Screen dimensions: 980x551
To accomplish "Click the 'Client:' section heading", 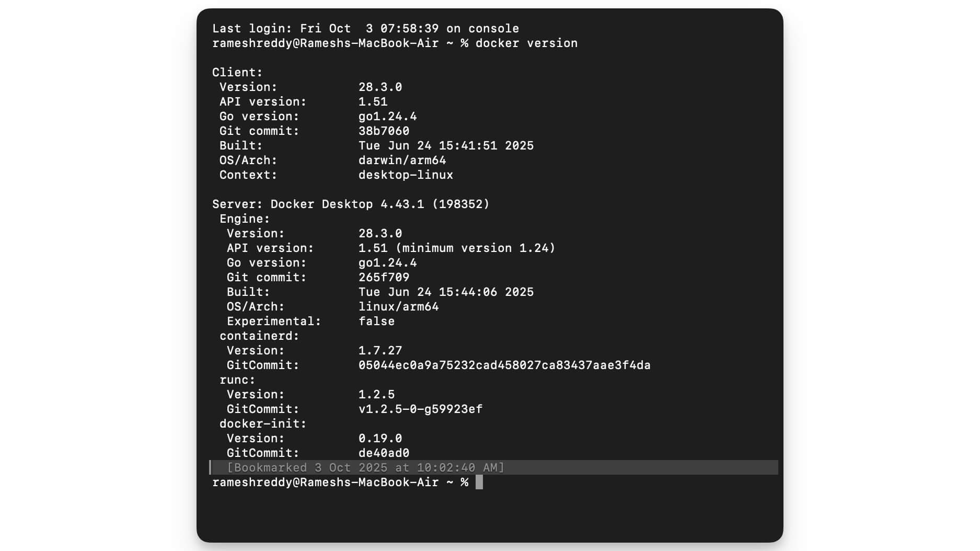I will tap(237, 72).
